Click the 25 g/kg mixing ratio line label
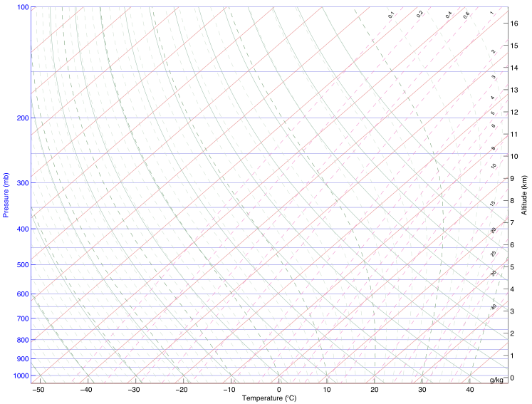The image size is (532, 404). pos(494,253)
